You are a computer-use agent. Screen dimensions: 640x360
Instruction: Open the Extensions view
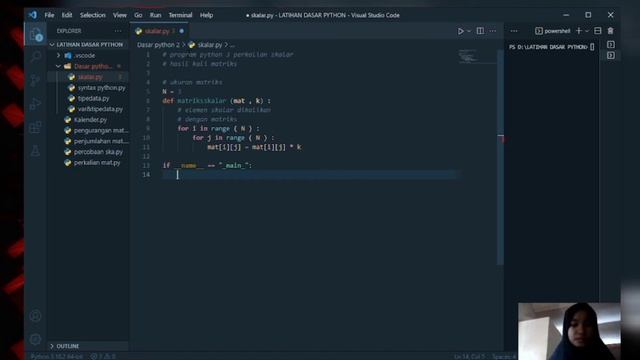[x=36, y=127]
